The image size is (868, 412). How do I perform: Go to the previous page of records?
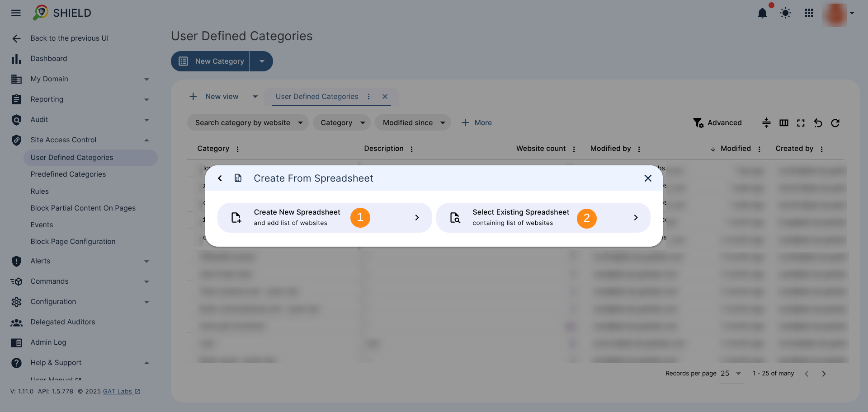[807, 374]
